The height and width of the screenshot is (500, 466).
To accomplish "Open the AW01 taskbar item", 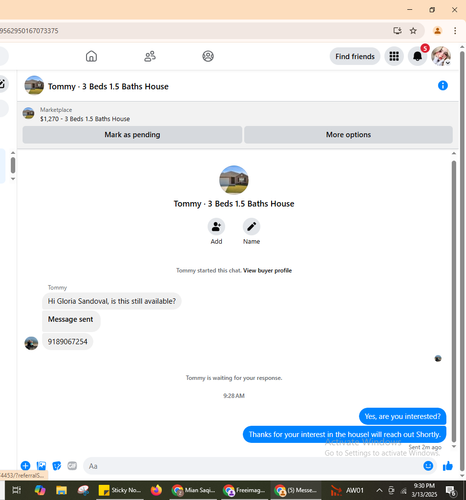I will (347, 490).
